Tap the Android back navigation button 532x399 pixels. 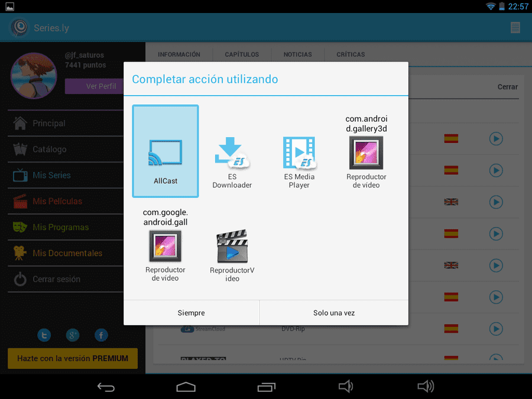tap(106, 387)
